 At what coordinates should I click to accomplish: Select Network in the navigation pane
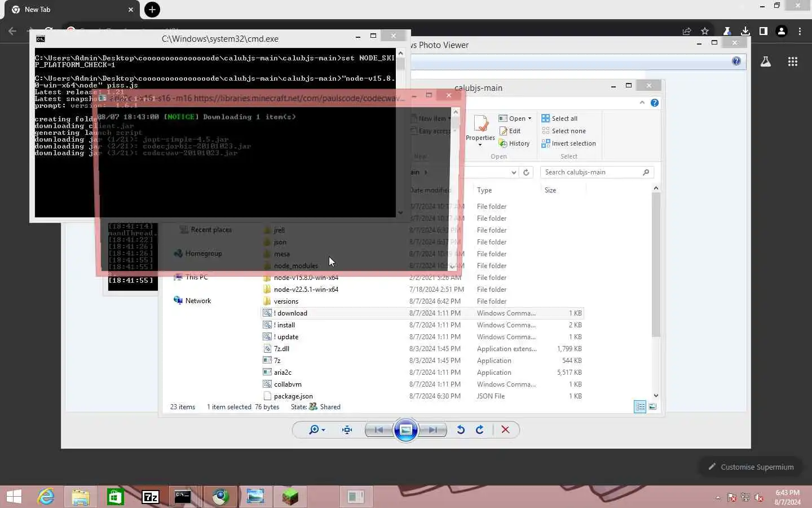(x=192, y=301)
